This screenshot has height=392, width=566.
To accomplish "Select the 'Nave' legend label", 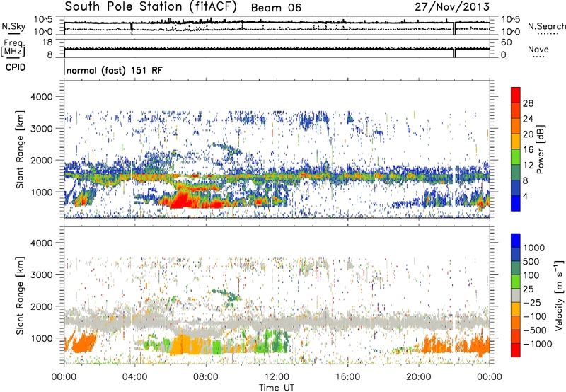I will point(538,50).
